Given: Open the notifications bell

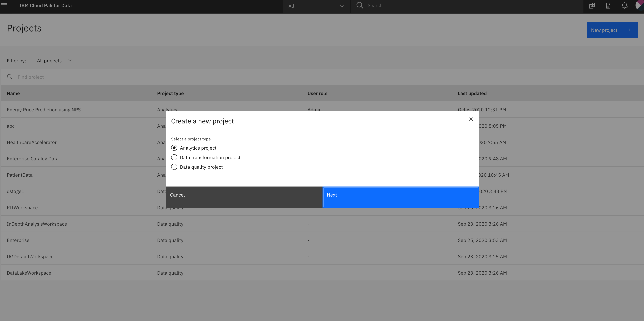Looking at the screenshot, I should click(624, 5).
